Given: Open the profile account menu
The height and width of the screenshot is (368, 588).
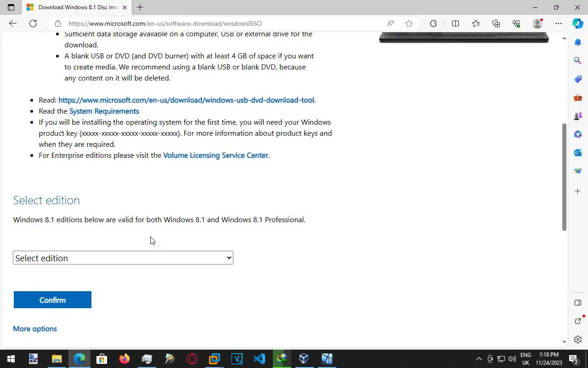Looking at the screenshot, I should (537, 23).
